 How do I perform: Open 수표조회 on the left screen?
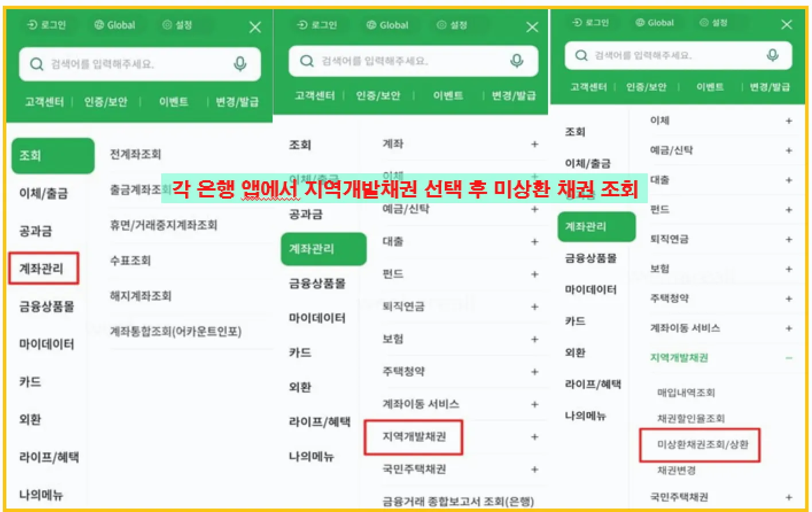[130, 261]
